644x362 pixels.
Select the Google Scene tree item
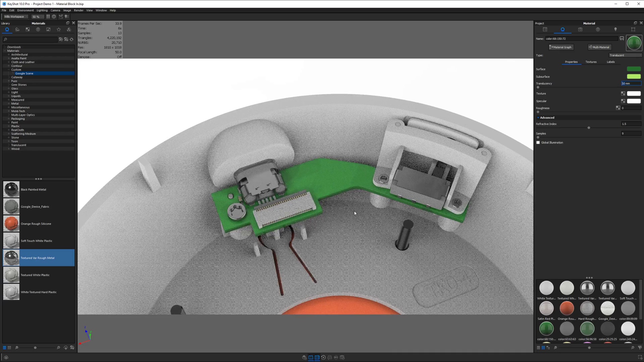(24, 73)
